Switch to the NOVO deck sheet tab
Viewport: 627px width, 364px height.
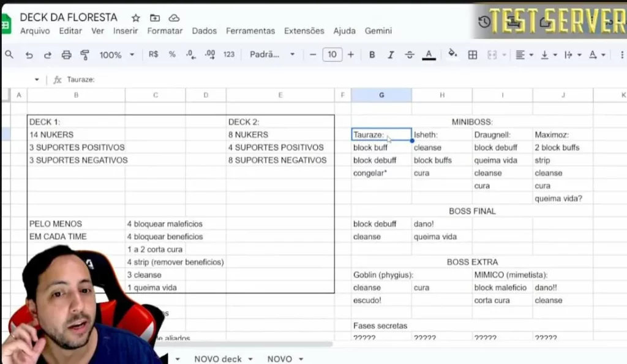(218, 358)
